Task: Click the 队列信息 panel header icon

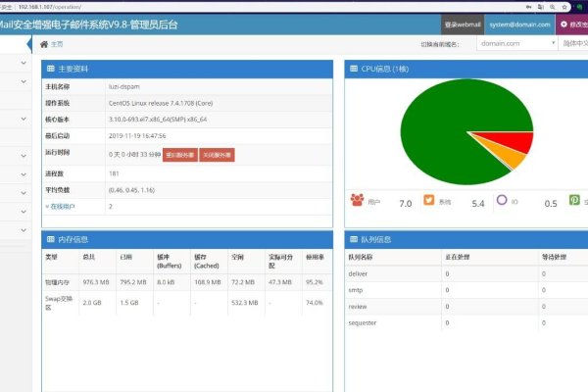Action: 354,239
